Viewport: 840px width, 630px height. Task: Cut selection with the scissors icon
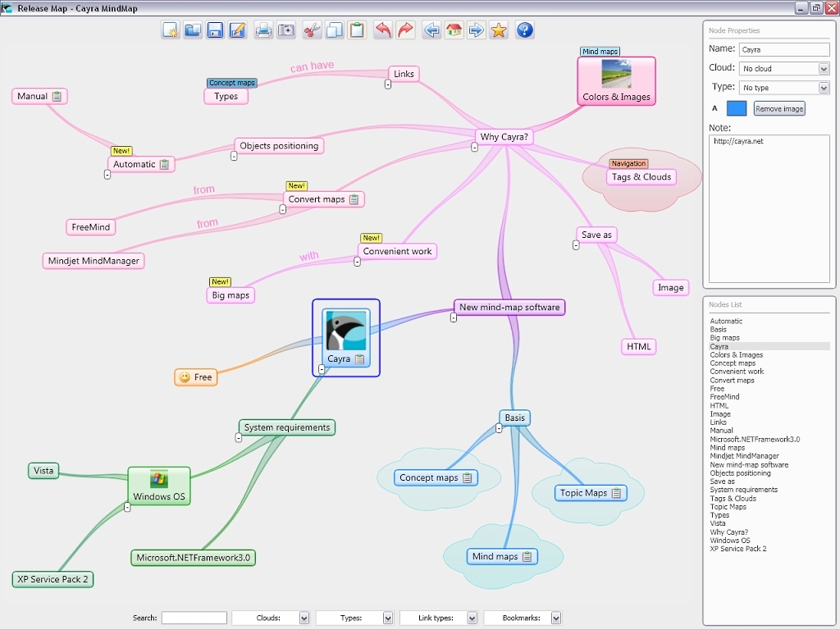(312, 30)
